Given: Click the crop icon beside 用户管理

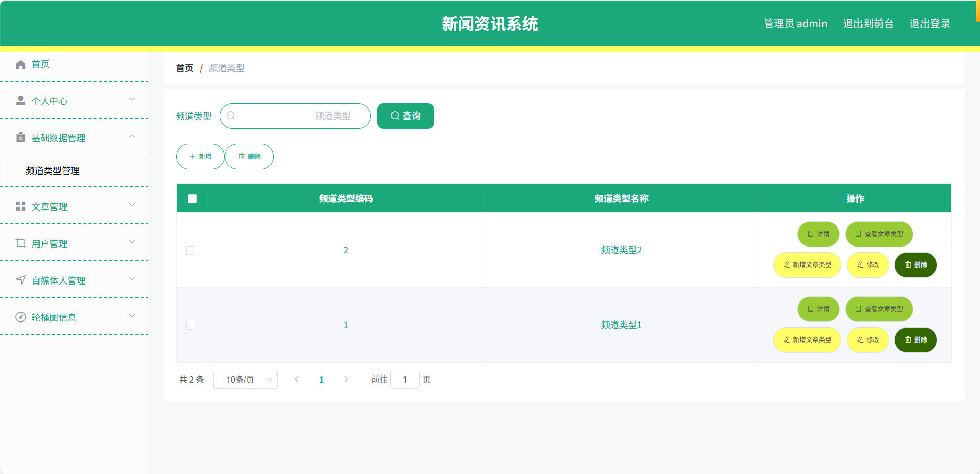Looking at the screenshot, I should 21,243.
